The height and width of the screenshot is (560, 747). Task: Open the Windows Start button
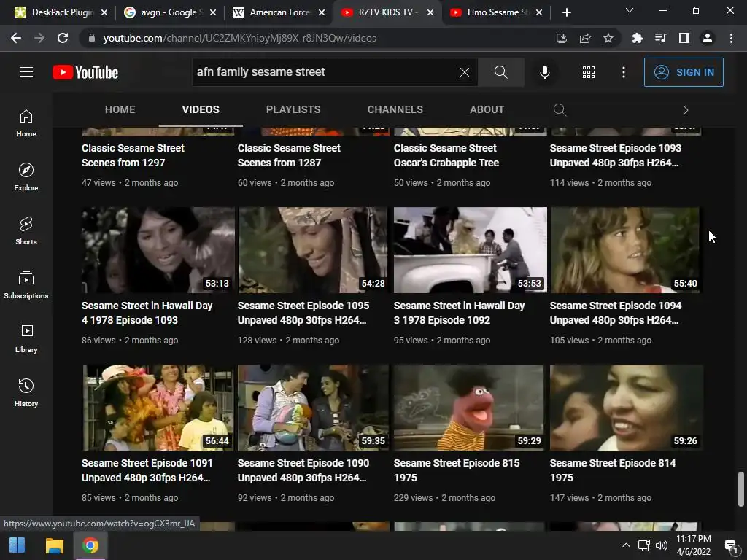pyautogui.click(x=18, y=545)
